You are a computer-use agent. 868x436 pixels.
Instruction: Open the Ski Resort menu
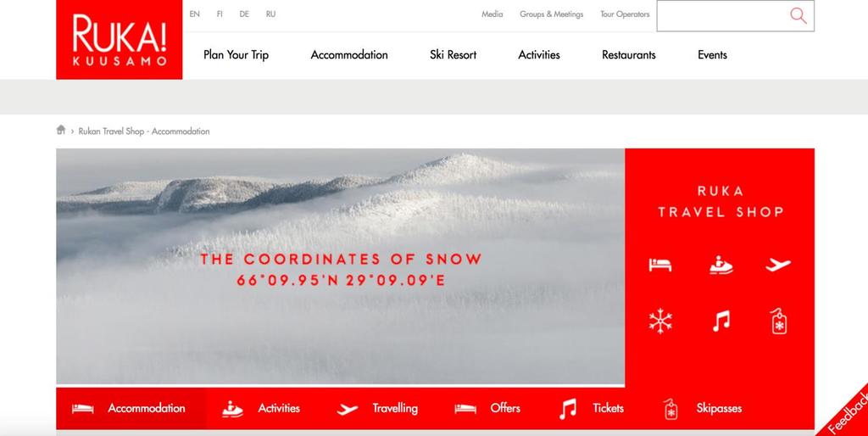[x=453, y=55]
